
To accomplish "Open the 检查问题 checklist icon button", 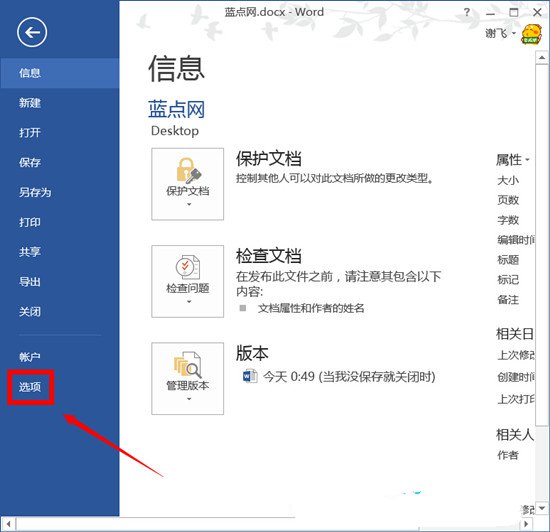I will click(x=187, y=281).
